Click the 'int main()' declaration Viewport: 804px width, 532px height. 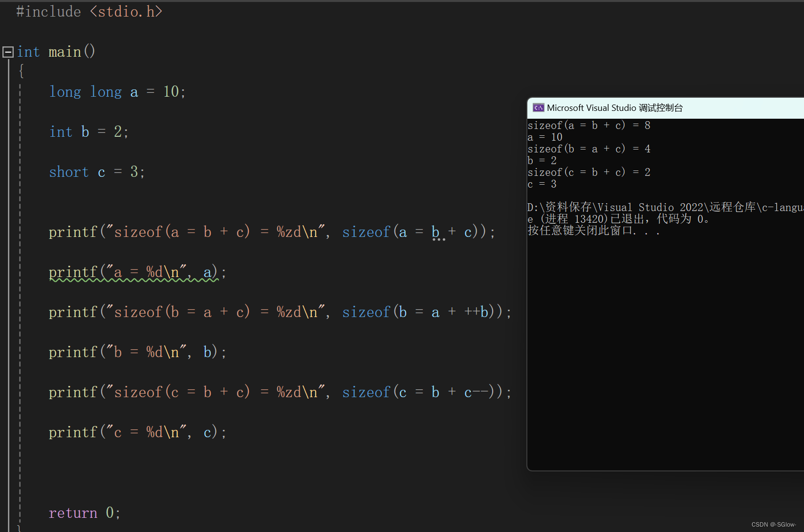coord(56,52)
